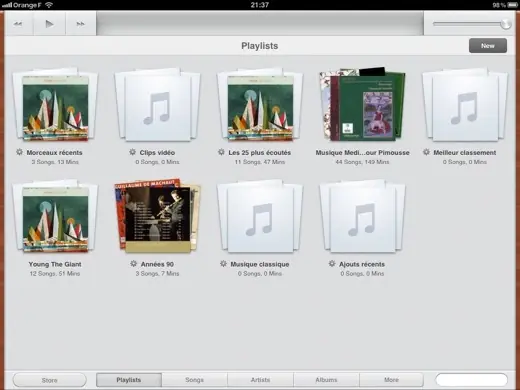The image size is (520, 390).
Task: Click the gear icon beside Les 25 plus écoutés
Action: pyautogui.click(x=221, y=152)
